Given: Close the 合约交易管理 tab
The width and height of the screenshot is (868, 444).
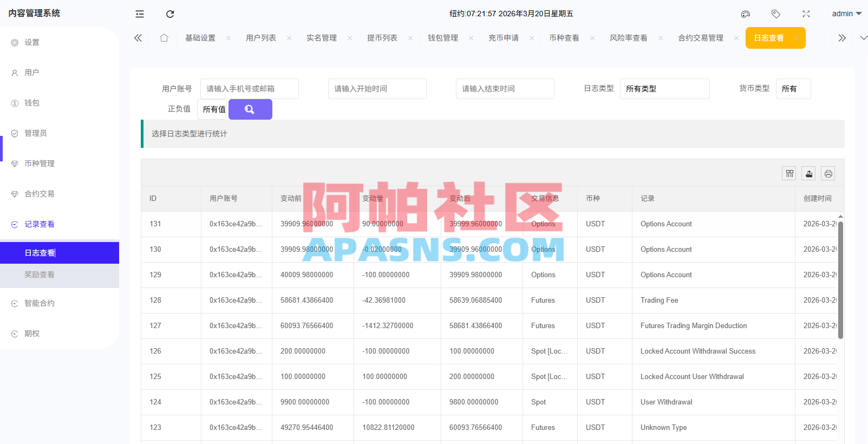Looking at the screenshot, I should pos(736,38).
